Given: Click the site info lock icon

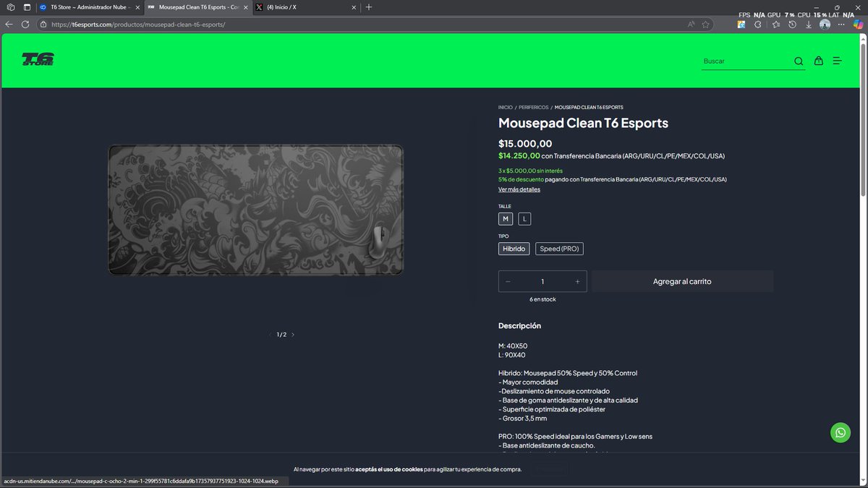Looking at the screenshot, I should (43, 24).
